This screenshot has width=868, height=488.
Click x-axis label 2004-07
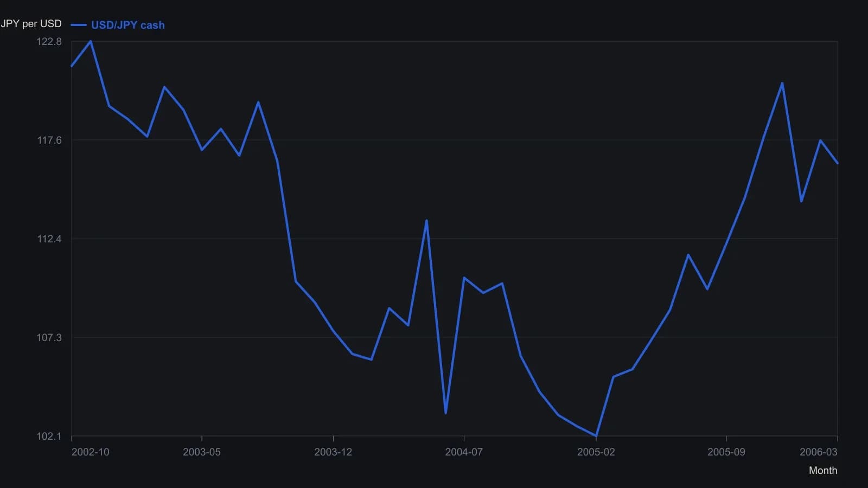(x=464, y=452)
